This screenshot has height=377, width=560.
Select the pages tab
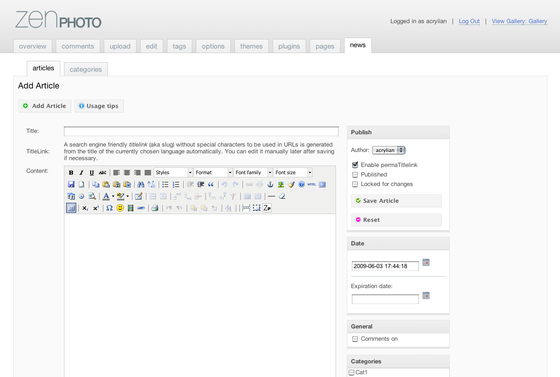tap(325, 46)
